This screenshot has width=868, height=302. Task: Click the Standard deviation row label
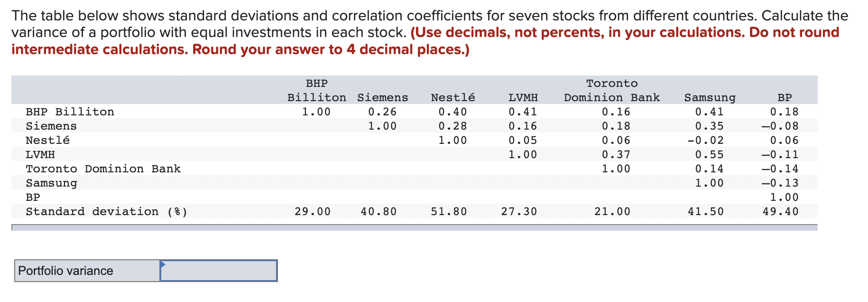(x=107, y=211)
